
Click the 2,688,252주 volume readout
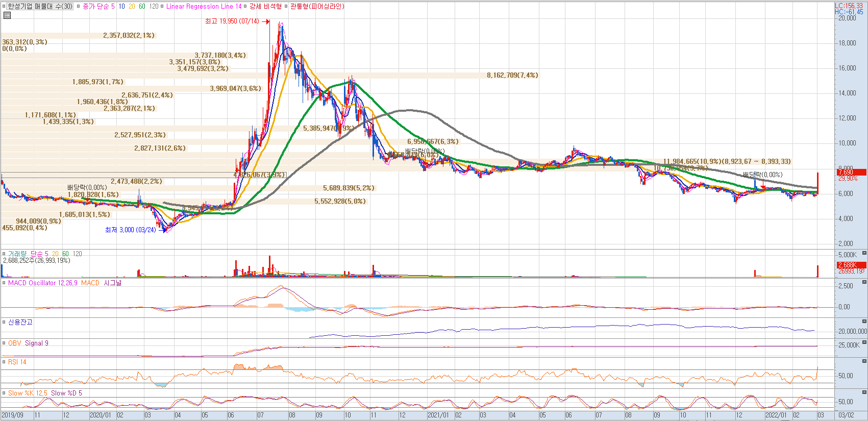(36, 261)
